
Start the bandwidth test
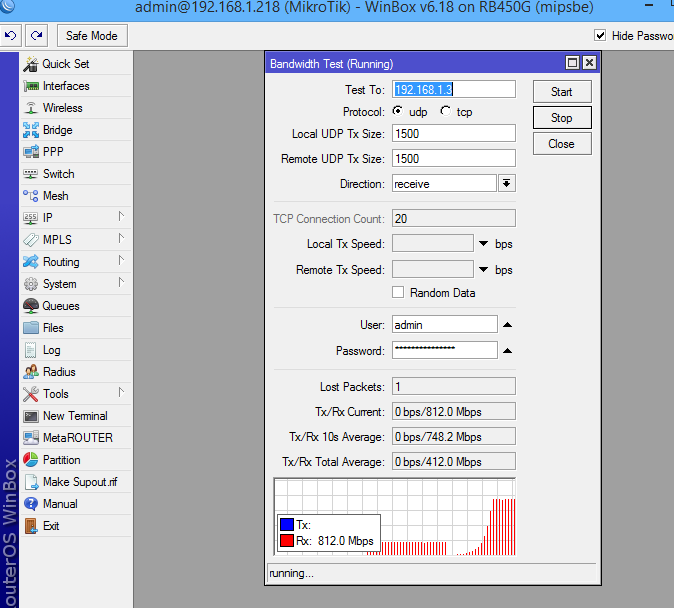point(562,92)
